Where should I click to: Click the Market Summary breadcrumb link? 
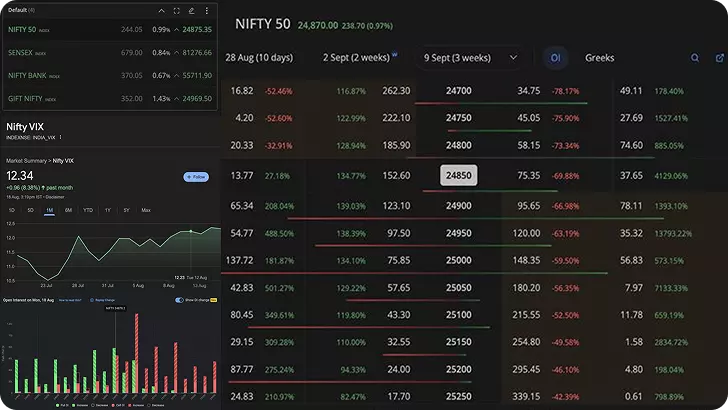pyautogui.click(x=23, y=160)
